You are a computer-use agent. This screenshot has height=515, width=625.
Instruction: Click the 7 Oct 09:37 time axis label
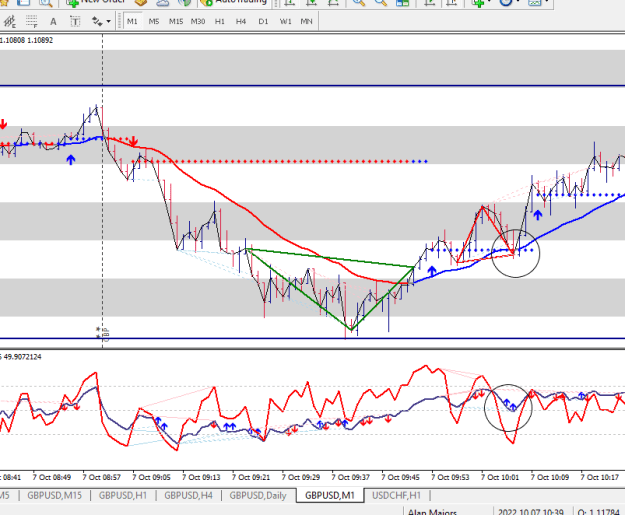[x=350, y=477]
